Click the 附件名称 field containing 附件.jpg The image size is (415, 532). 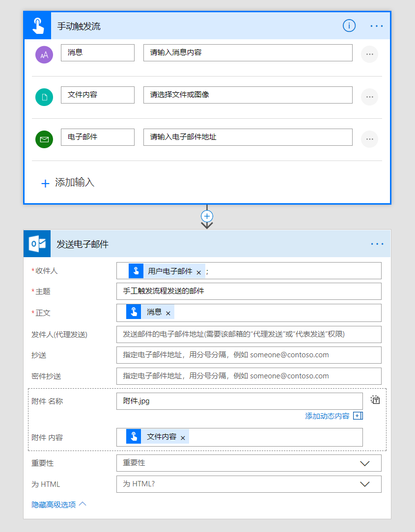coord(239,401)
